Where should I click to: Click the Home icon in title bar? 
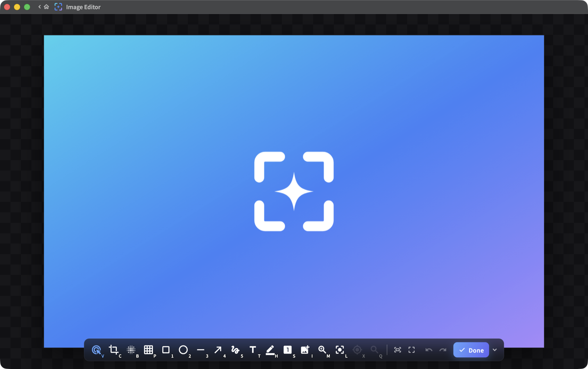tap(46, 7)
